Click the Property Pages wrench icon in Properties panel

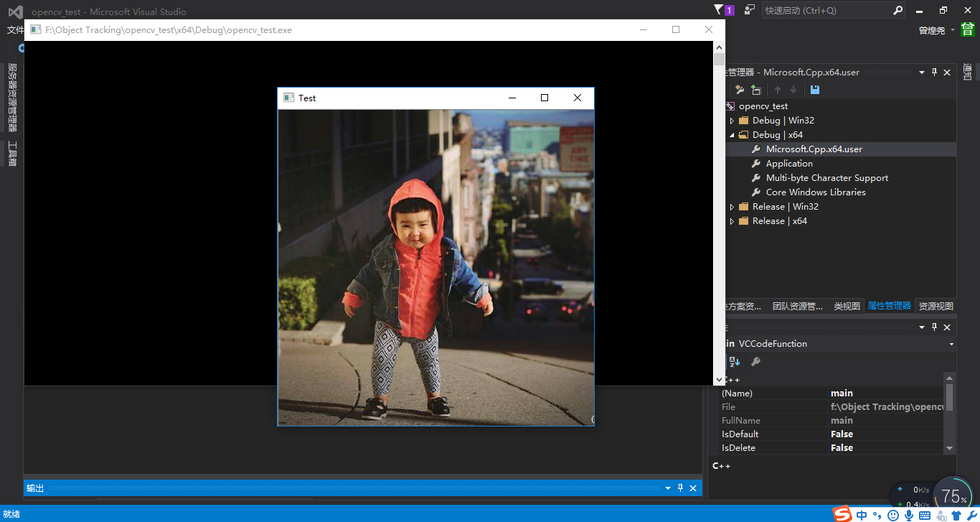[x=755, y=362]
